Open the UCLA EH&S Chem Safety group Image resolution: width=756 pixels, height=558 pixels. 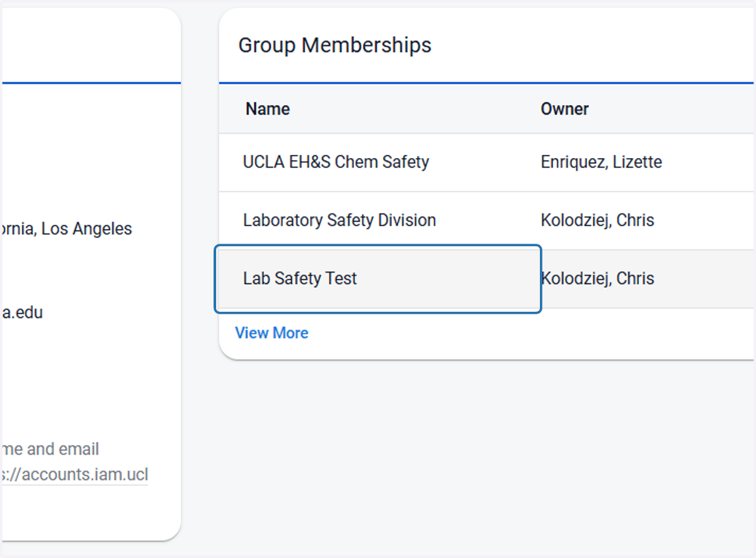336,162
